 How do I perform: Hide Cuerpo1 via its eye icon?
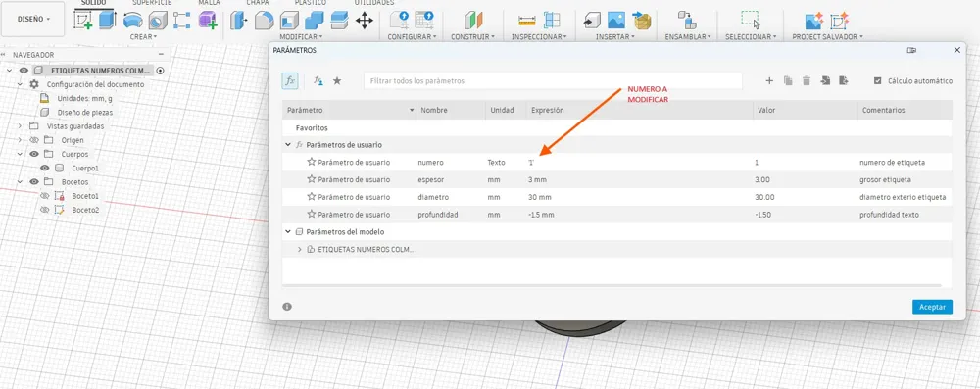[45, 169]
